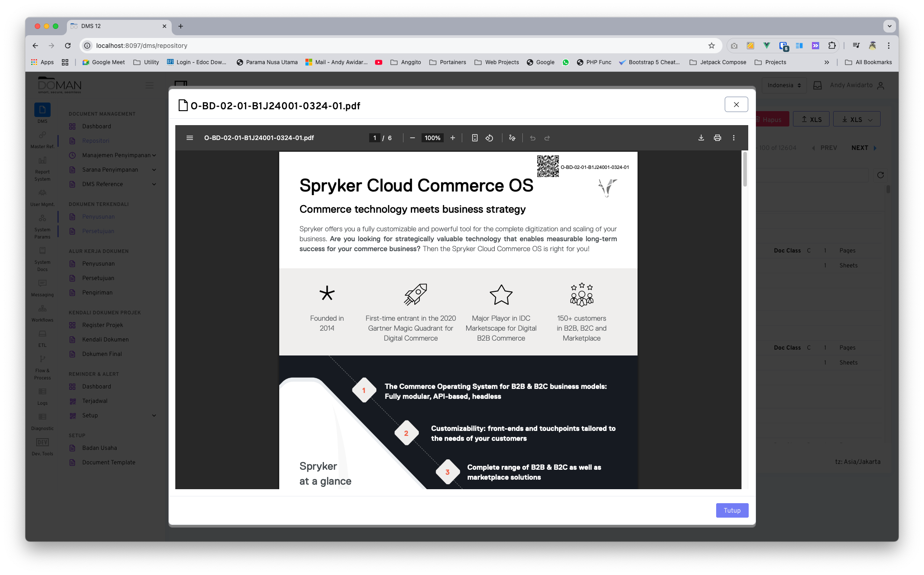Screen dimensions: 924x575
Task: Toggle the PDF thumbnail panel via hamburger icon
Action: click(x=190, y=138)
